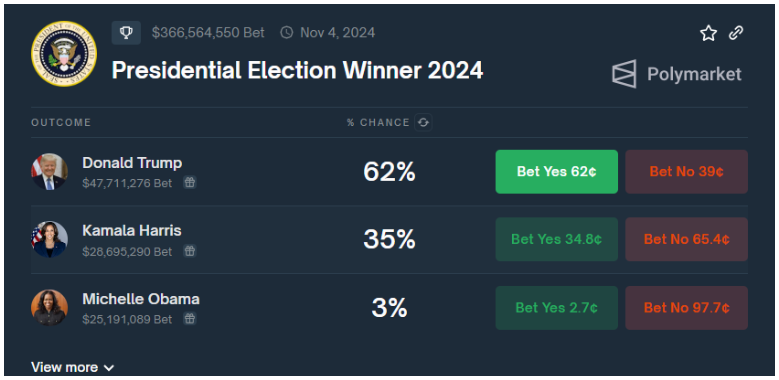Open the Presidential Election Winner 2024 title
This screenshot has height=380, width=779.
[297, 71]
